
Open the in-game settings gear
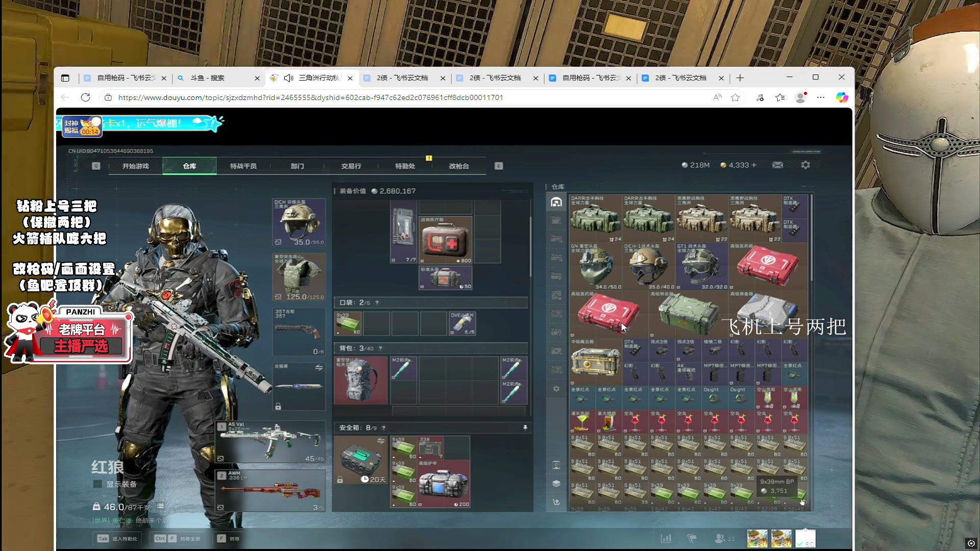(805, 165)
